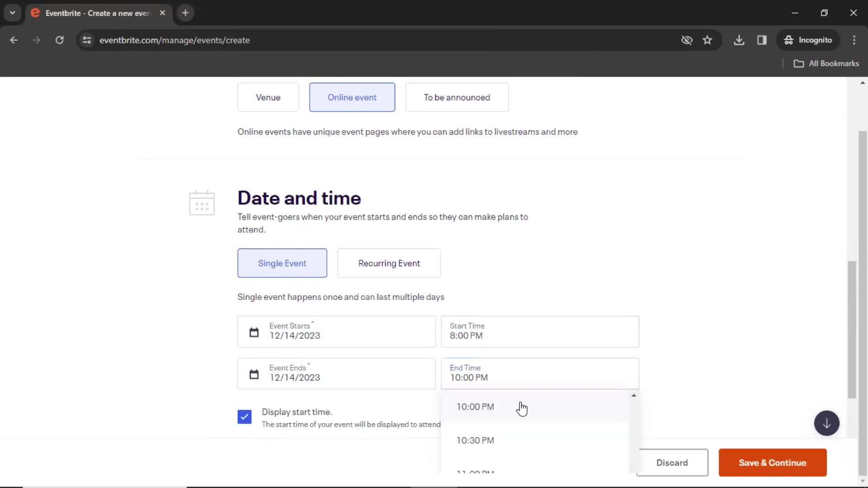Image resolution: width=868 pixels, height=488 pixels.
Task: Select the Single Event radio button
Action: click(282, 263)
